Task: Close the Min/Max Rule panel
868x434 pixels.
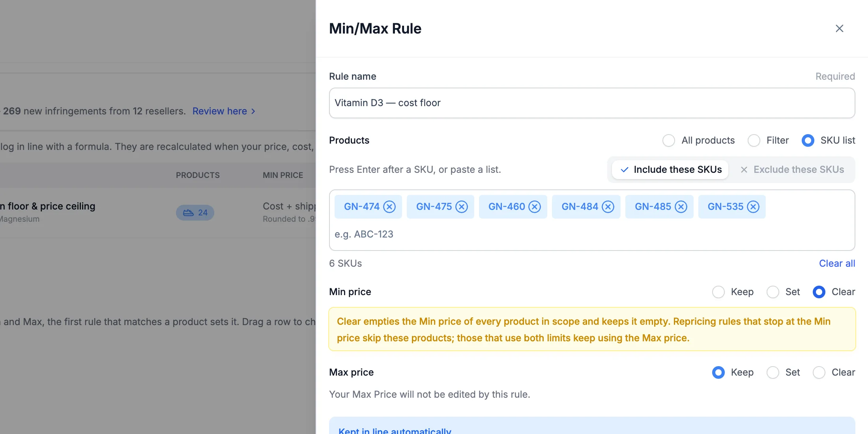Action: (x=839, y=28)
